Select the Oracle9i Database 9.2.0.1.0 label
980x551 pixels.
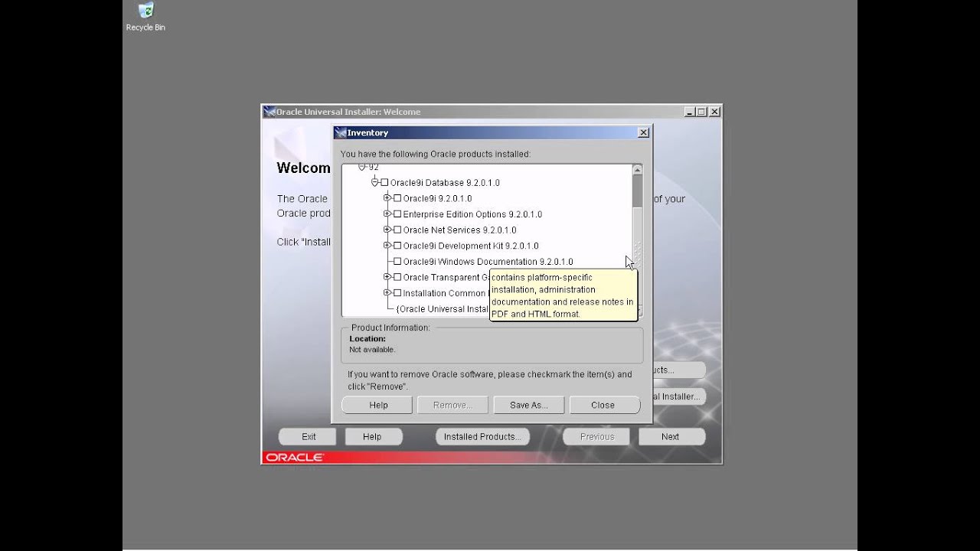click(x=445, y=183)
